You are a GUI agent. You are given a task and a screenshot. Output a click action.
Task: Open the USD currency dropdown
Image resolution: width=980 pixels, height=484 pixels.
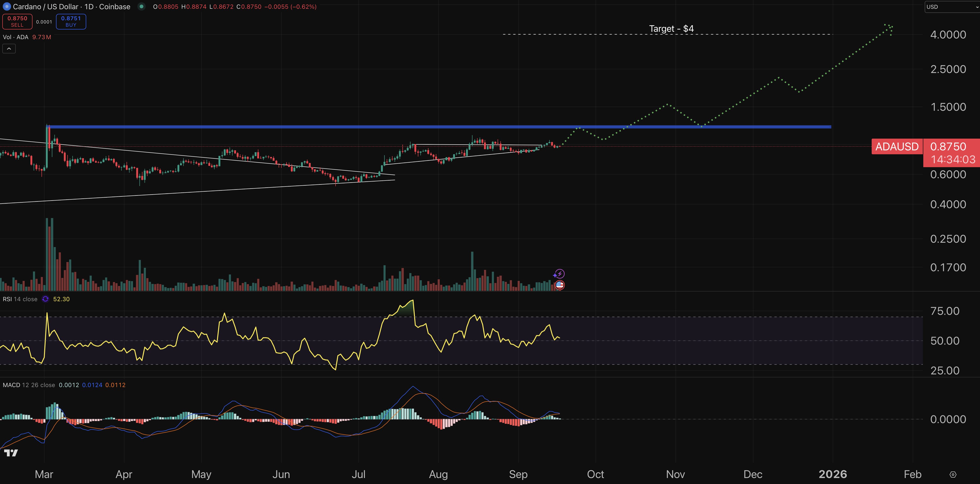(x=951, y=6)
